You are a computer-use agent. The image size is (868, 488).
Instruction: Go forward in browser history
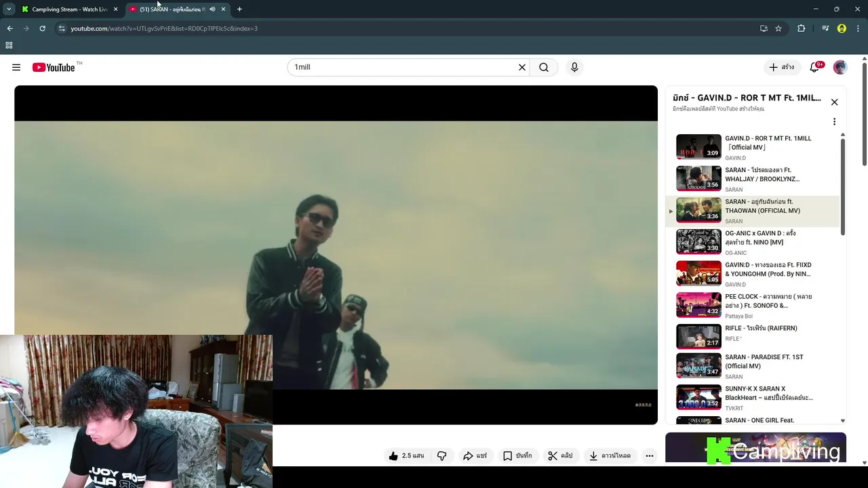click(26, 28)
